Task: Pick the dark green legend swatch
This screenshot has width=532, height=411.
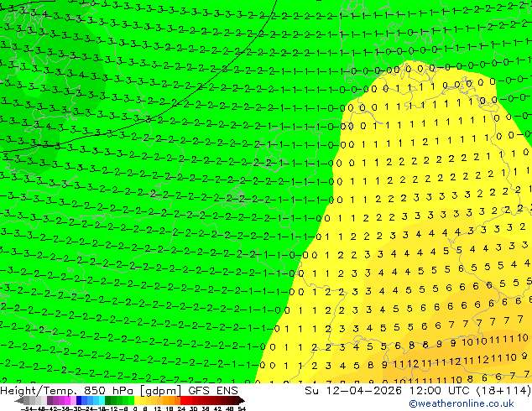Action: (107, 401)
